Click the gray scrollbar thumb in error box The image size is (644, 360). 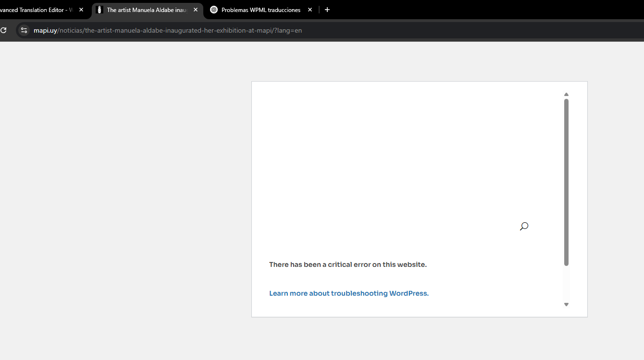[x=566, y=182]
